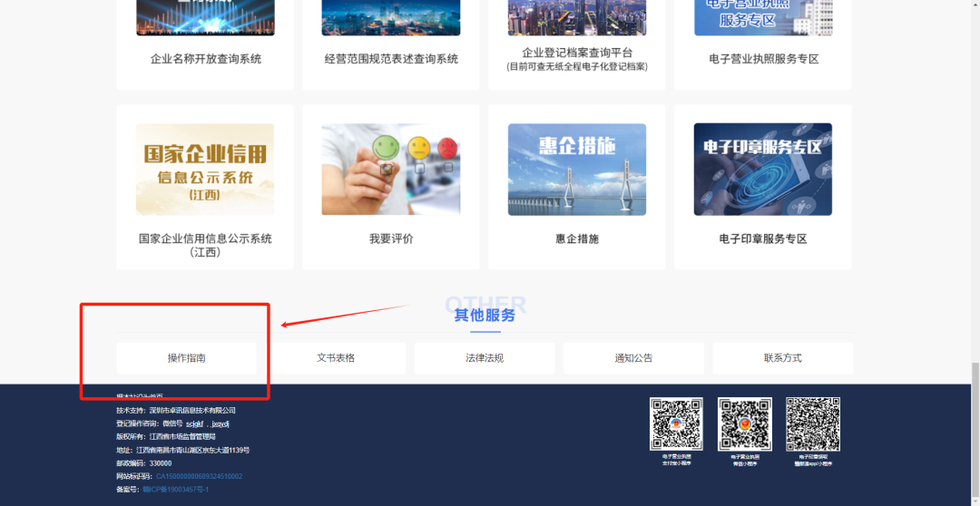This screenshot has height=506, width=980.
Task: Click the 电子印章领取 QR code
Action: pos(812,423)
